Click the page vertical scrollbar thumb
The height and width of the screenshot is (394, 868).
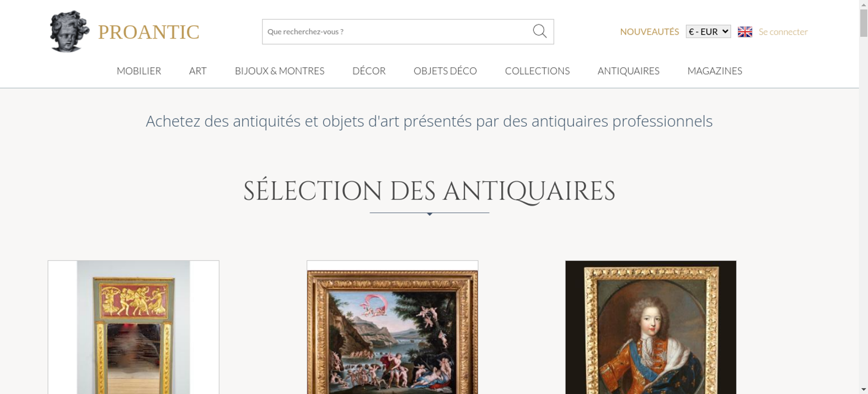pyautogui.click(x=863, y=23)
